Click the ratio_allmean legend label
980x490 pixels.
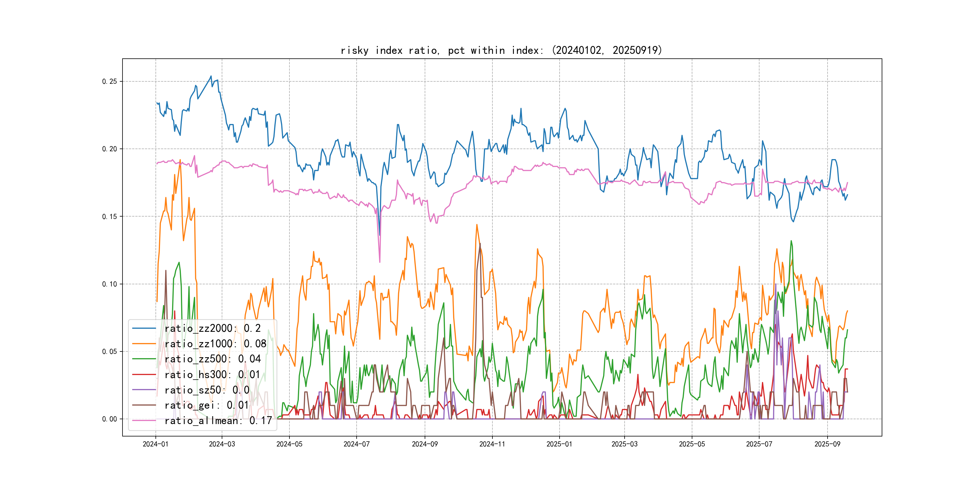point(218,421)
